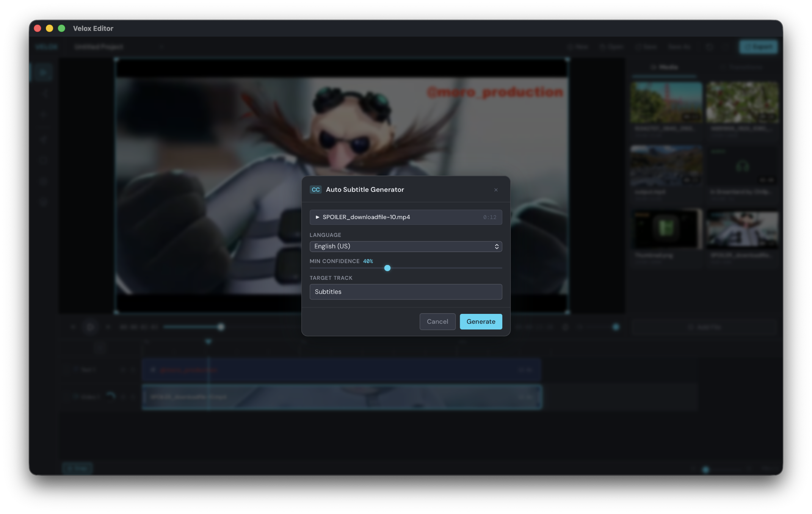
Task: Click the 40% confidence value
Action: 368,261
